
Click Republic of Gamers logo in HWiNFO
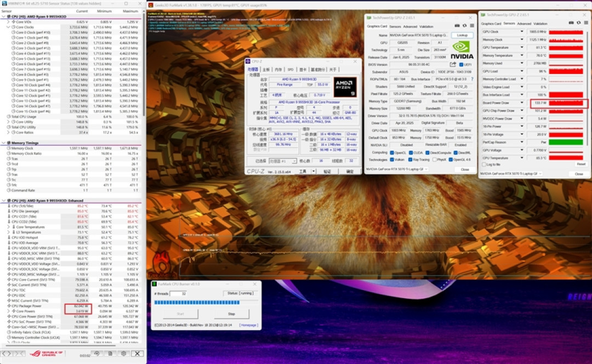click(46, 354)
